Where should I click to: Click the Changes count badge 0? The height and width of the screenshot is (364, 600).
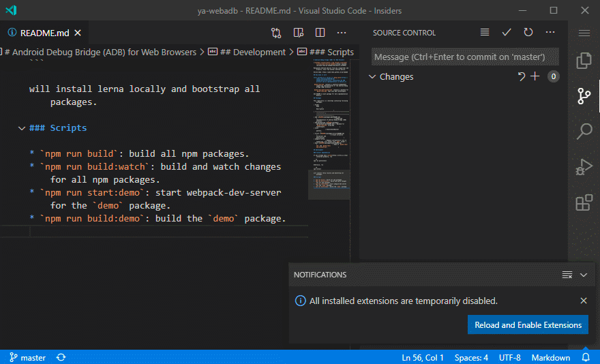[x=554, y=76]
